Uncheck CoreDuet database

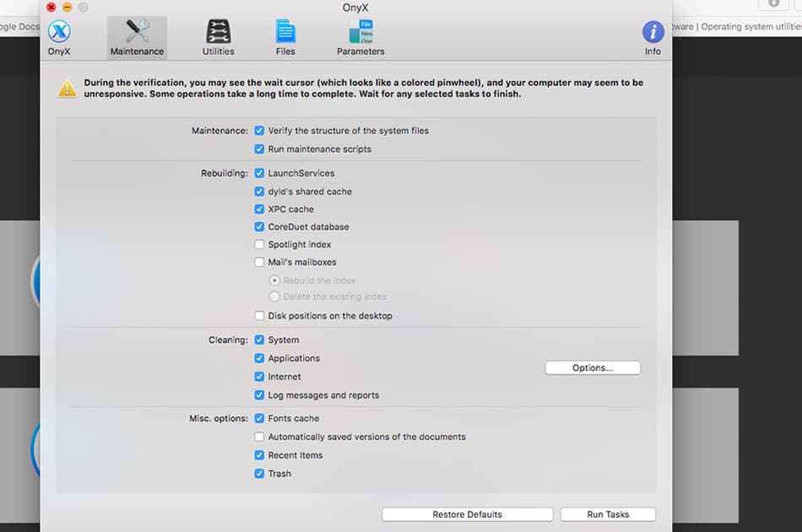259,226
